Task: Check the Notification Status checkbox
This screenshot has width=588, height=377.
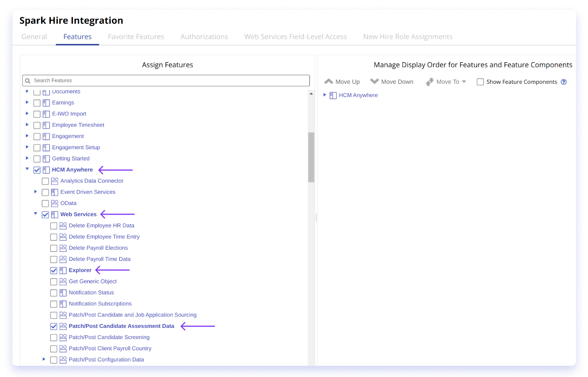Action: point(54,293)
